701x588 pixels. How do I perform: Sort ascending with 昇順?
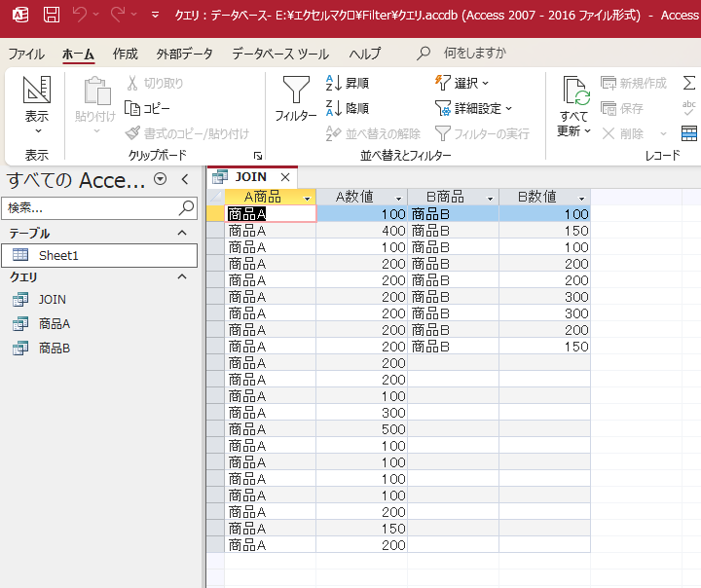point(348,83)
